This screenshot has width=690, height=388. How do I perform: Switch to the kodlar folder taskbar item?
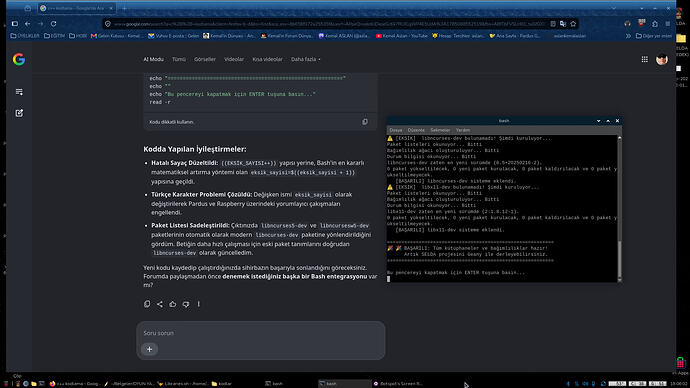[222, 384]
